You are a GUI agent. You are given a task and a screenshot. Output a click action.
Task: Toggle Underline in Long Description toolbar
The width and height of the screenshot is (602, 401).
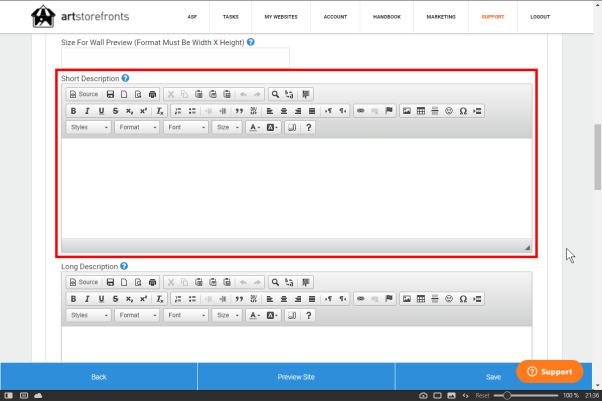(x=101, y=299)
